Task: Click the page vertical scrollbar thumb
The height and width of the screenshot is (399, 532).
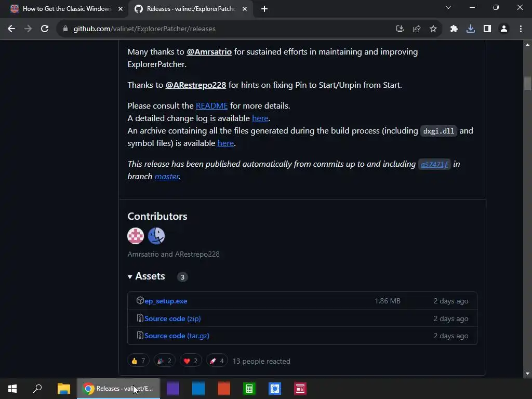Action: pos(527,83)
